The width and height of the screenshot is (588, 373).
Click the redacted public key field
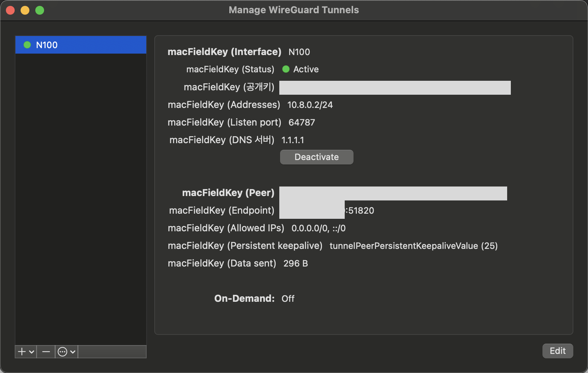(395, 88)
